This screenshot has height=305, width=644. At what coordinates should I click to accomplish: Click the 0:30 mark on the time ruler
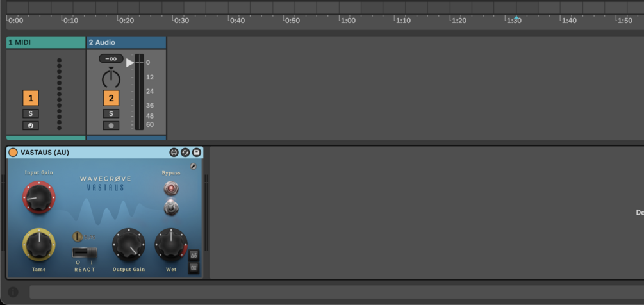tap(181, 21)
